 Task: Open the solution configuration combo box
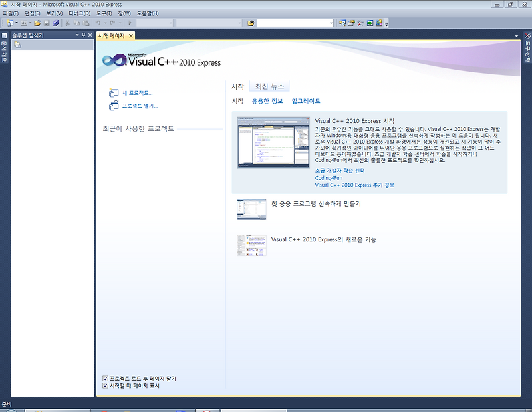pyautogui.click(x=155, y=23)
